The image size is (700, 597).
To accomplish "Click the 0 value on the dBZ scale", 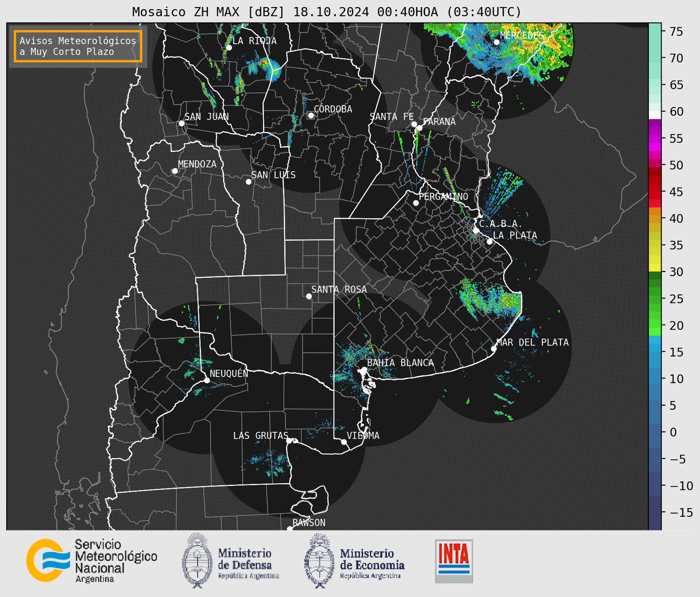I will [x=673, y=433].
